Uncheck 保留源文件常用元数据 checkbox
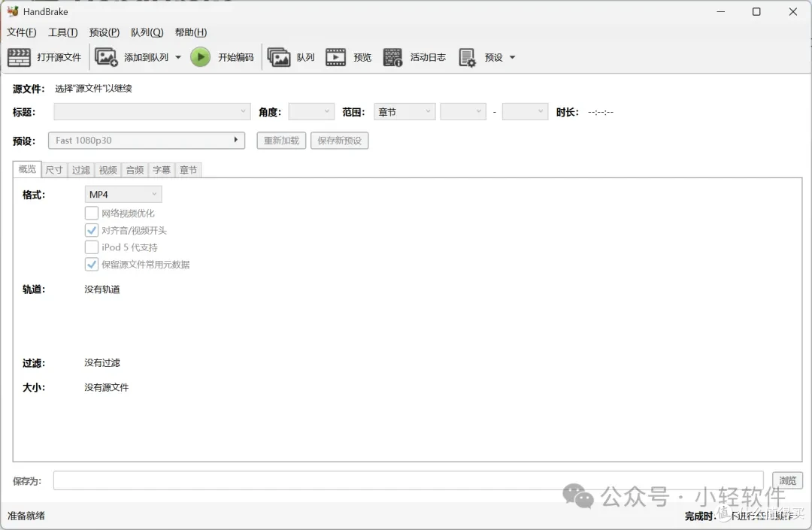Viewport: 812px width, 530px height. tap(92, 264)
